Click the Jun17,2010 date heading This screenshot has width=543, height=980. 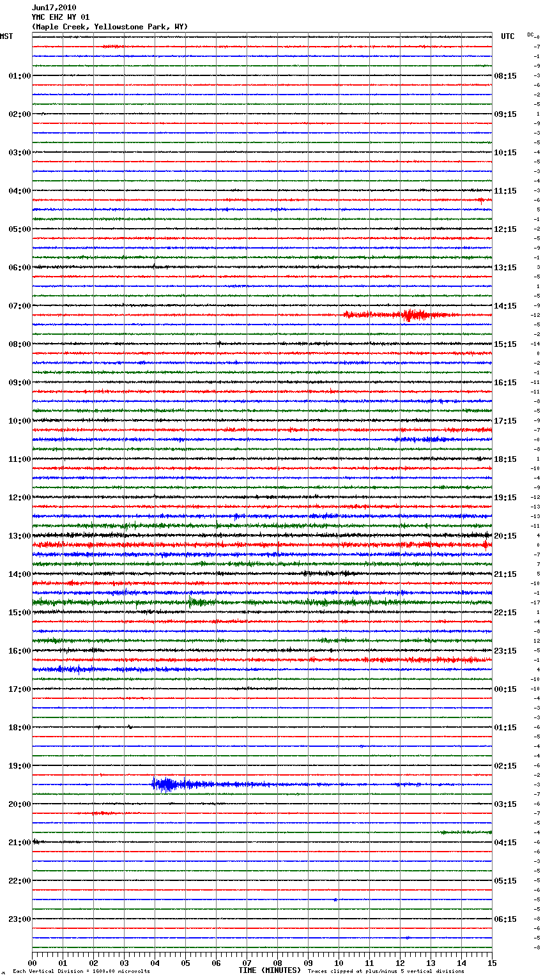pos(54,8)
